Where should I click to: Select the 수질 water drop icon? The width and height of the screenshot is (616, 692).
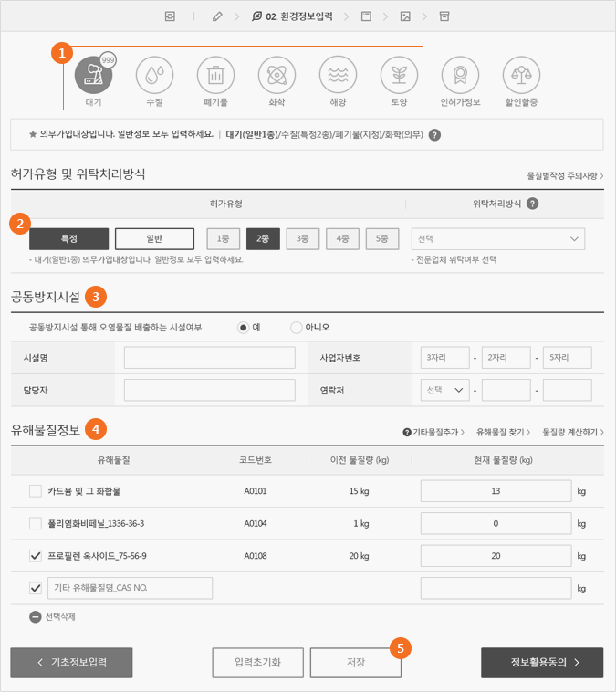point(154,76)
